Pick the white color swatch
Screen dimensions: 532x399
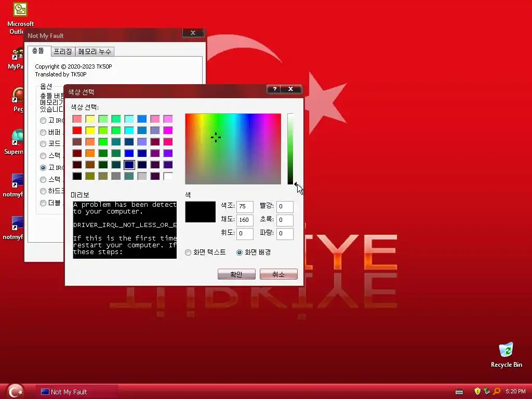pyautogui.click(x=168, y=176)
